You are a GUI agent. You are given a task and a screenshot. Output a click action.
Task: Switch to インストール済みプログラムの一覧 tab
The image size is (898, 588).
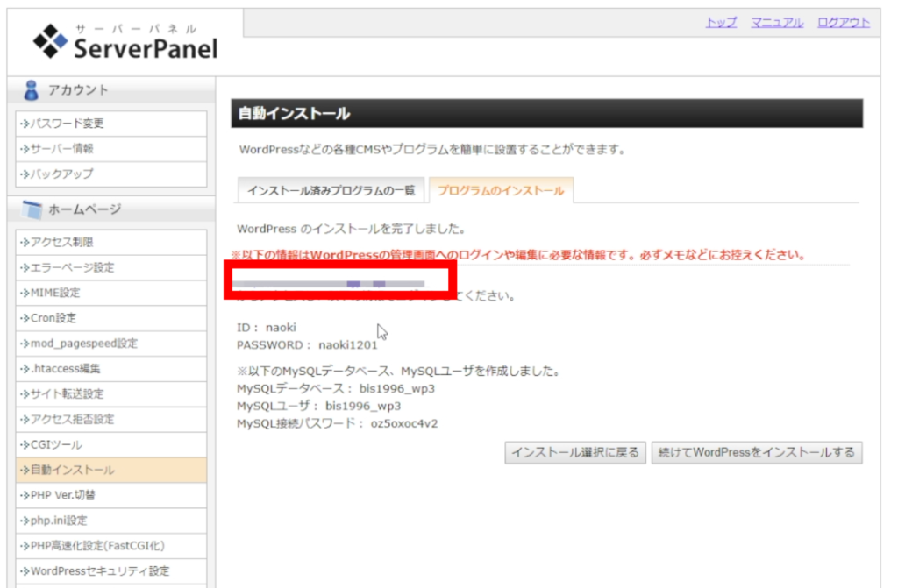click(331, 191)
